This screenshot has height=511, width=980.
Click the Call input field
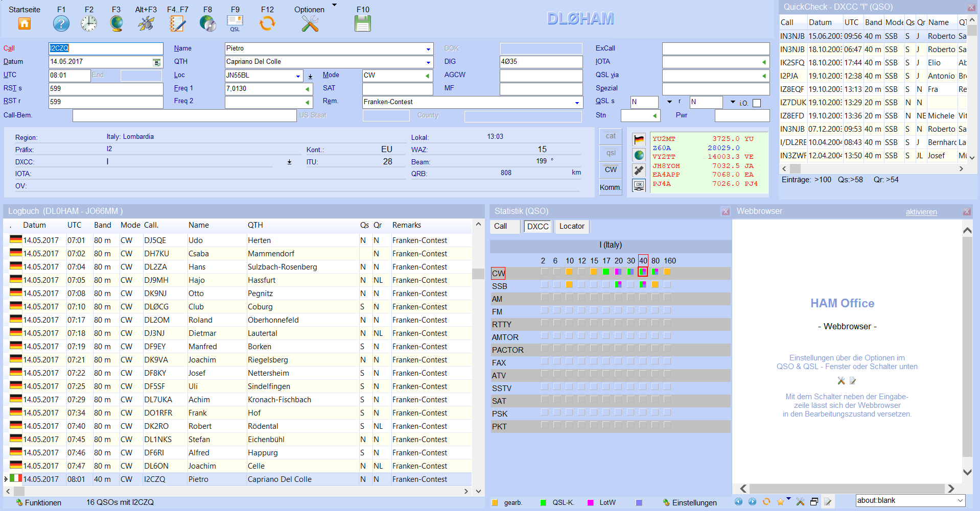point(106,48)
